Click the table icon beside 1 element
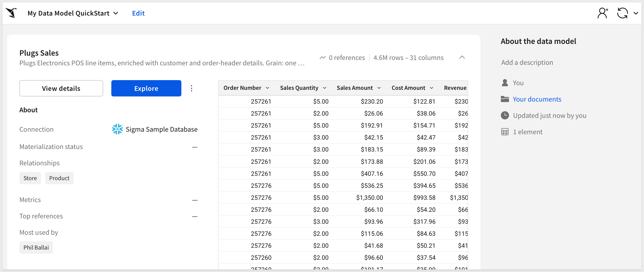The width and height of the screenshot is (644, 272). pyautogui.click(x=505, y=132)
